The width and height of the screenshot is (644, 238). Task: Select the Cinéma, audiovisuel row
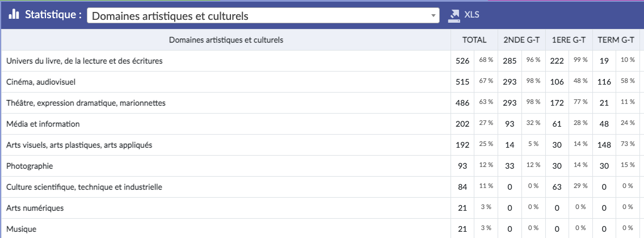pos(41,82)
